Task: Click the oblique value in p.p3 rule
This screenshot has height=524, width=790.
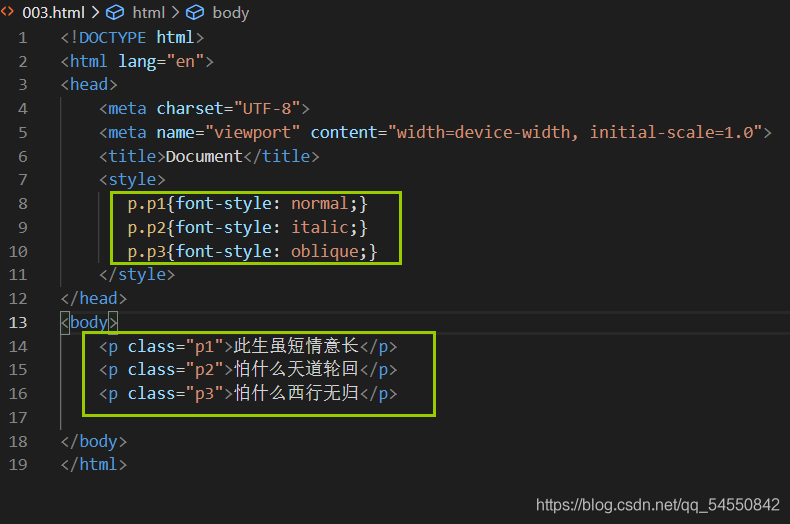Action: [324, 251]
